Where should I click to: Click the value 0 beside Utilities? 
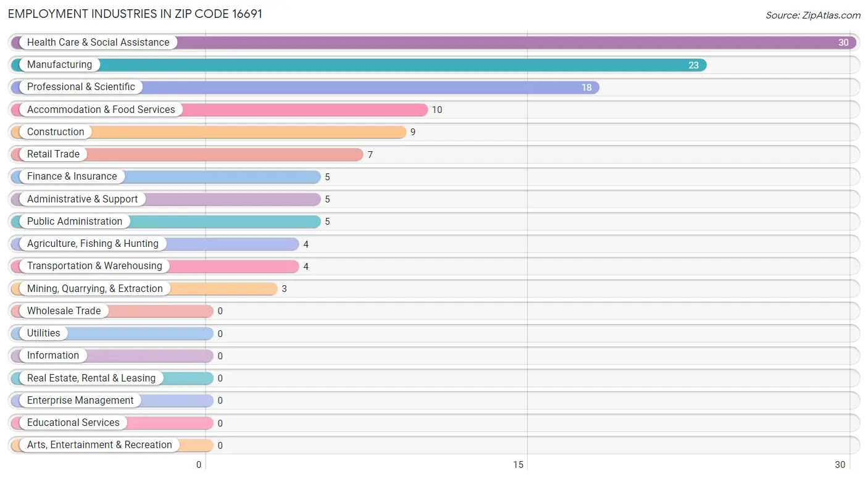pyautogui.click(x=220, y=334)
